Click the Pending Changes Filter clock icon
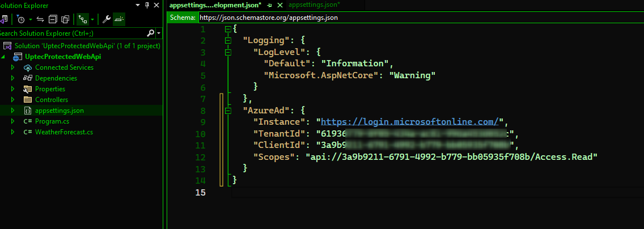 20,19
